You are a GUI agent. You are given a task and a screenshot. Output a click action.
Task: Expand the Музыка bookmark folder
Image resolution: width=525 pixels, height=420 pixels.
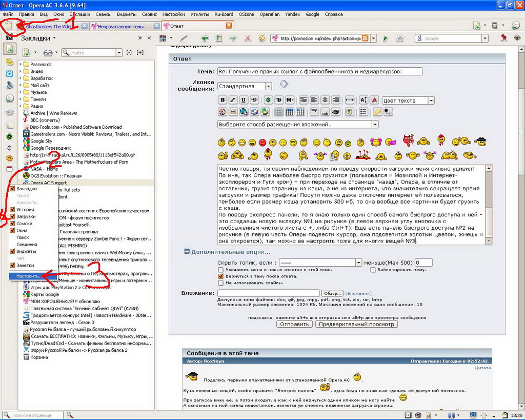pyautogui.click(x=21, y=92)
